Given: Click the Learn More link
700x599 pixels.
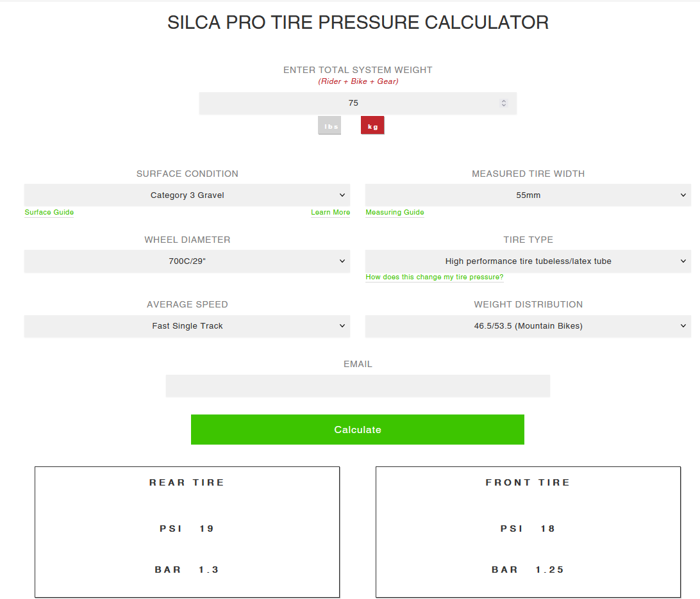Looking at the screenshot, I should [330, 213].
